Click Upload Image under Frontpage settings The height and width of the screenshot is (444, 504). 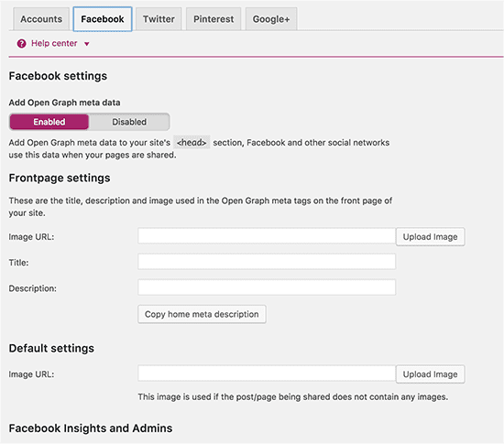[x=430, y=237]
